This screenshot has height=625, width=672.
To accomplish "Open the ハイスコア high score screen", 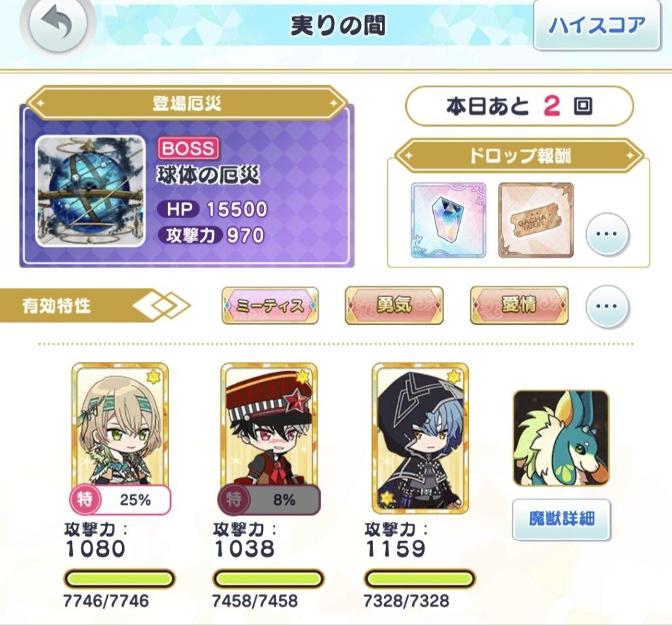I will 596,26.
